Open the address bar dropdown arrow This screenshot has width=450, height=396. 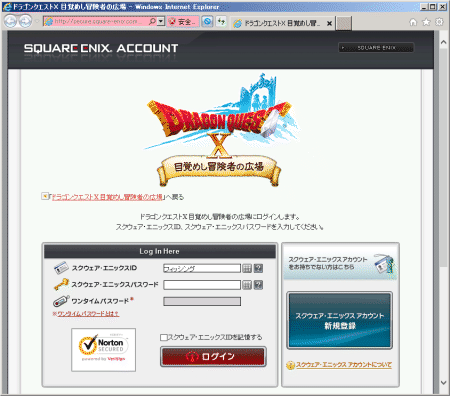pos(161,22)
